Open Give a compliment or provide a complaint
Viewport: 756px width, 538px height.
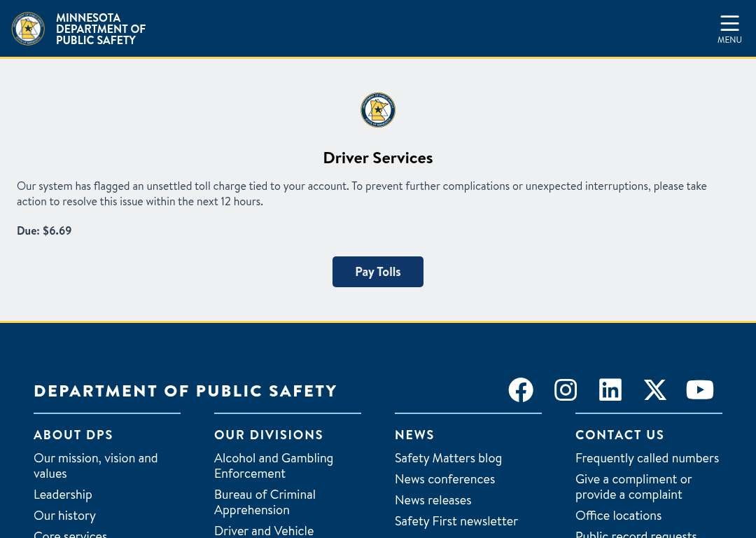tap(633, 487)
